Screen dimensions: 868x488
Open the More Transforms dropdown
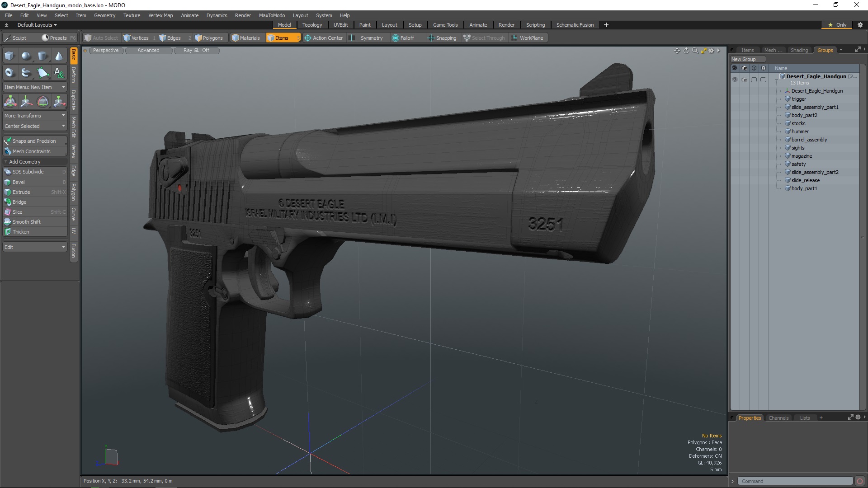coord(35,116)
